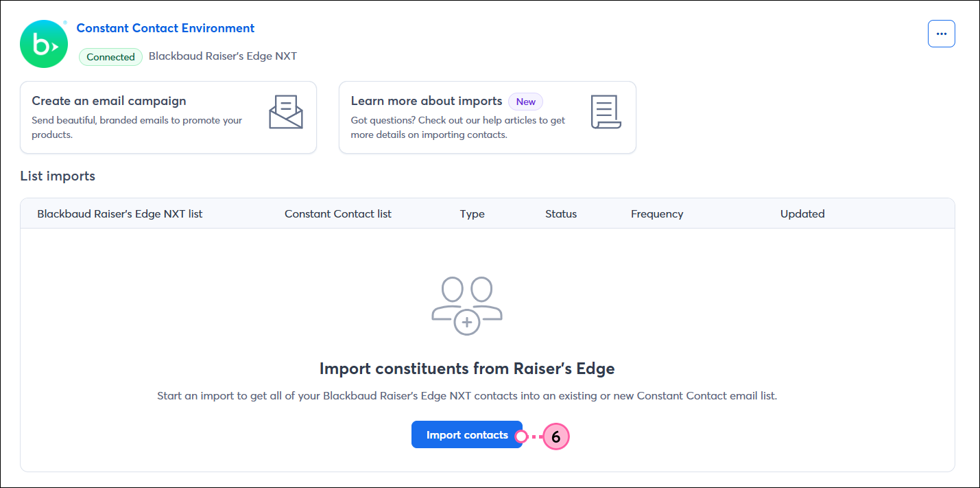
Task: Click the Type column header
Action: point(472,213)
